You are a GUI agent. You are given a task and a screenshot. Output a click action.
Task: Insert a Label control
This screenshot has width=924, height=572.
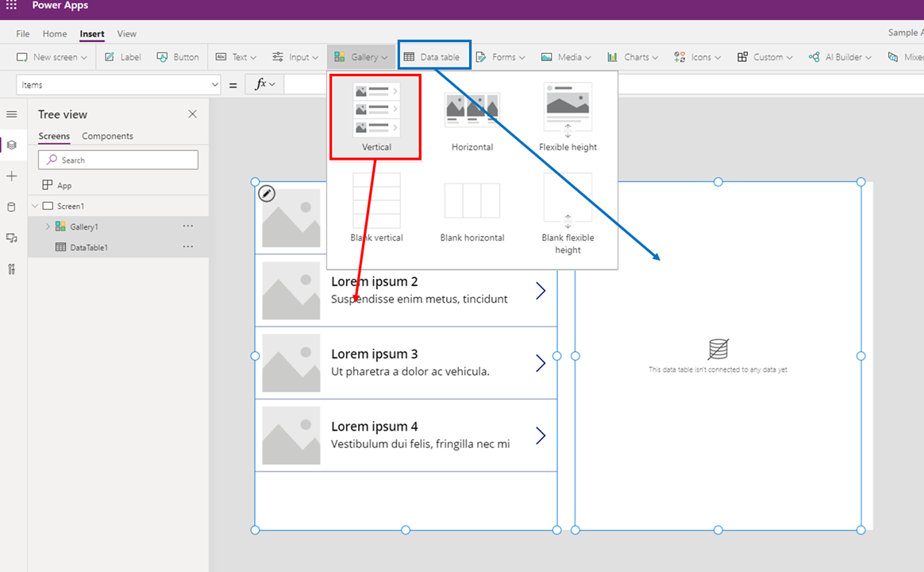coord(122,57)
